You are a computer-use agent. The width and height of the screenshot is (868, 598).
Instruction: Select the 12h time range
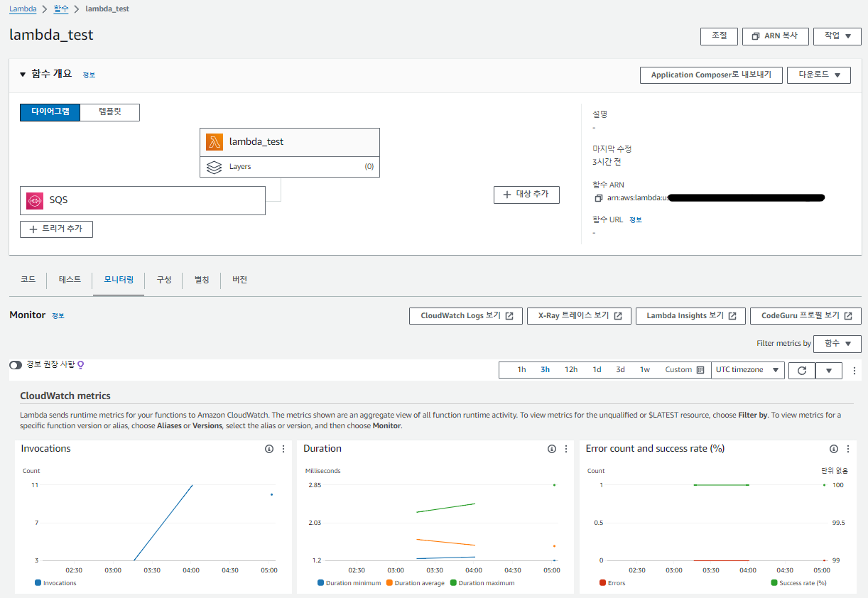pyautogui.click(x=571, y=370)
